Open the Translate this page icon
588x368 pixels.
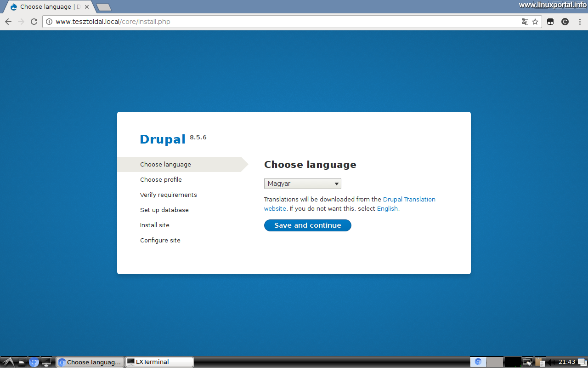click(525, 22)
